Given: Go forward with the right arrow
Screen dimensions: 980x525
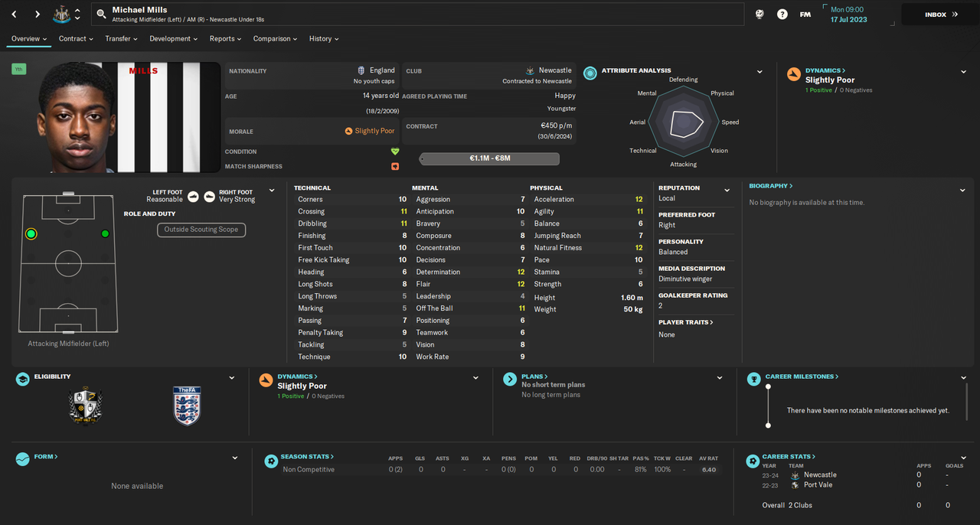Looking at the screenshot, I should pos(37,14).
